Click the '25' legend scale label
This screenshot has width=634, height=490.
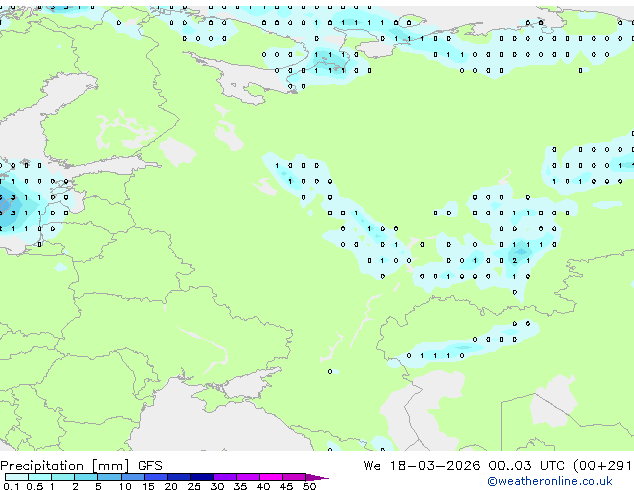point(194,486)
